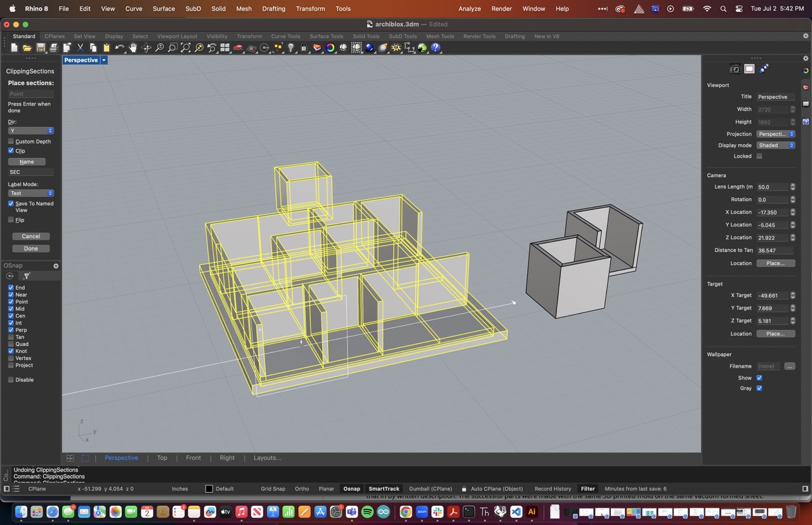Click the red car named views icon
812x525 pixels.
pos(239,48)
